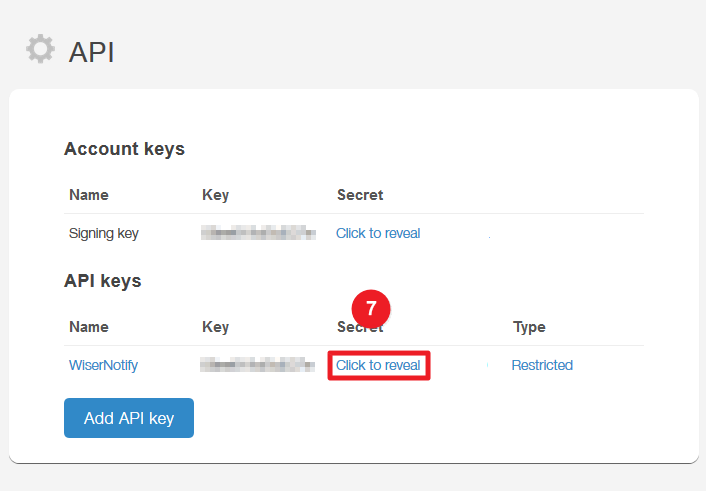Open the Restricted type link

tap(542, 365)
